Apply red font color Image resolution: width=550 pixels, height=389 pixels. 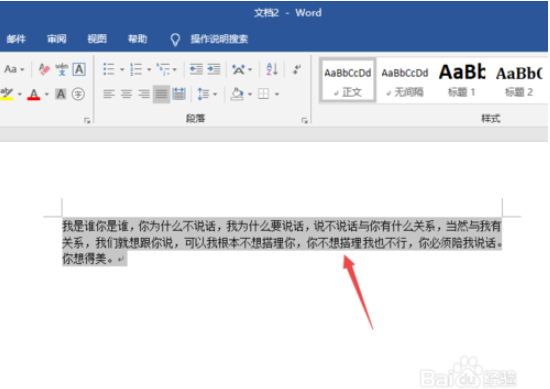[34, 94]
